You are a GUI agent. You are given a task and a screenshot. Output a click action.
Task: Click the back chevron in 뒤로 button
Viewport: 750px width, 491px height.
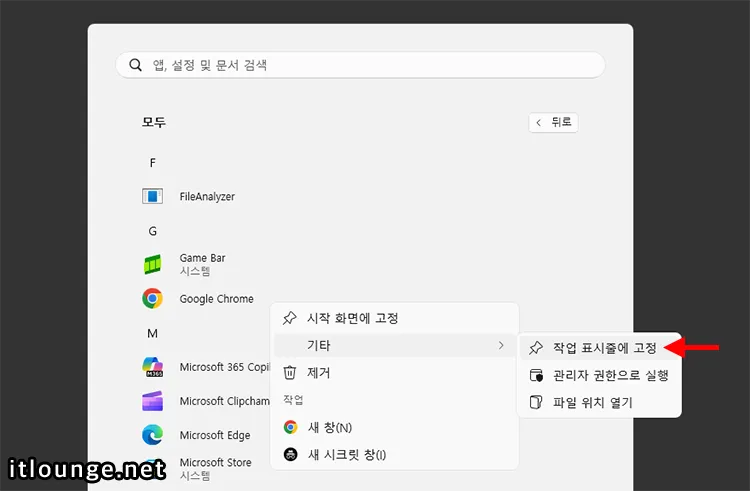(539, 123)
